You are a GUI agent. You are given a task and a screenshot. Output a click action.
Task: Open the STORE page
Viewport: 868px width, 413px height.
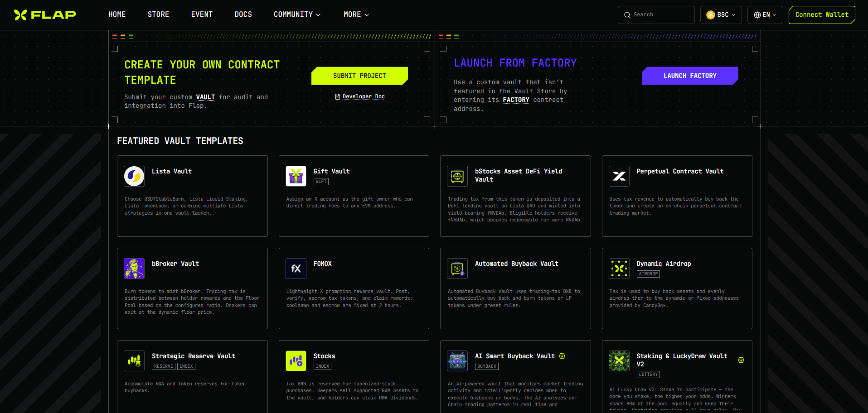click(x=158, y=14)
